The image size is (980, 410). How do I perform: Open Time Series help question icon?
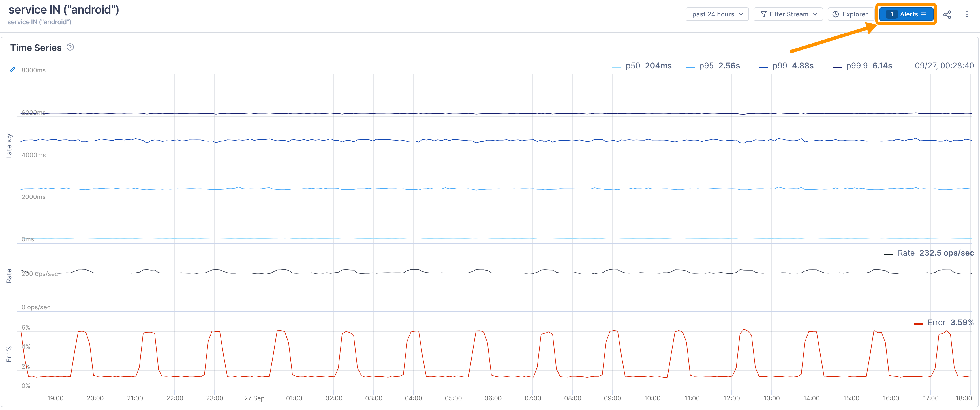[70, 47]
